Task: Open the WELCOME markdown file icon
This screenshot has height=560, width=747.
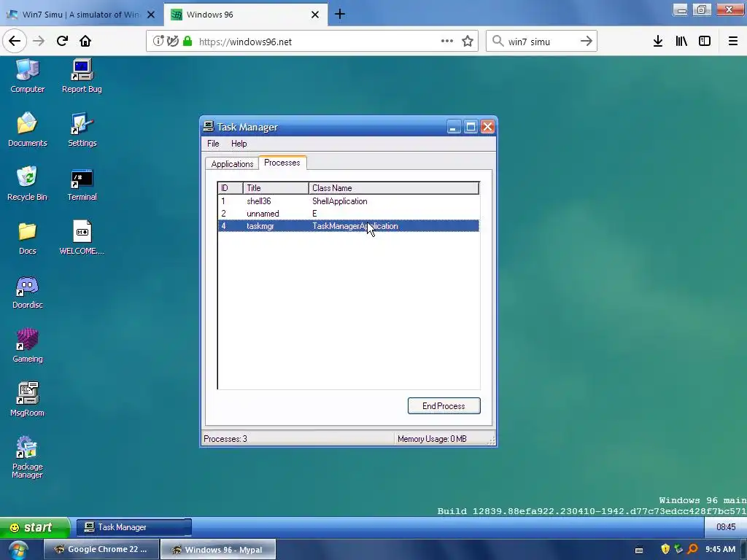Action: pos(82,238)
